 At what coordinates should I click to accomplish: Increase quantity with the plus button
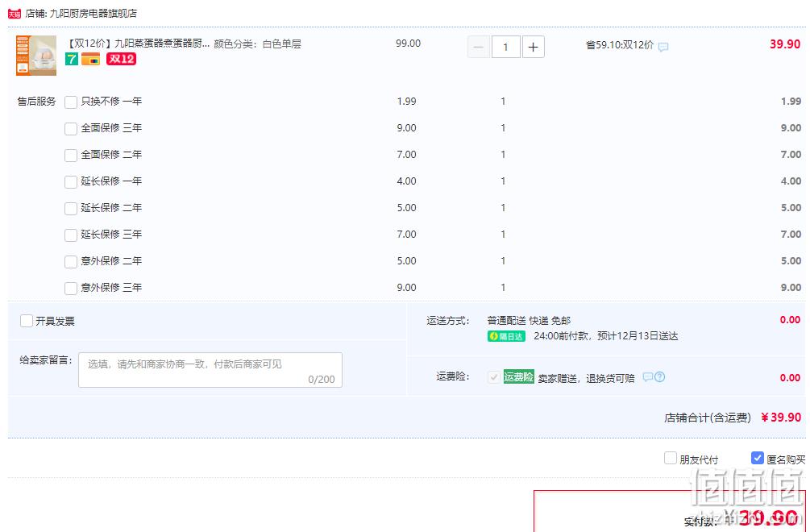tap(533, 48)
